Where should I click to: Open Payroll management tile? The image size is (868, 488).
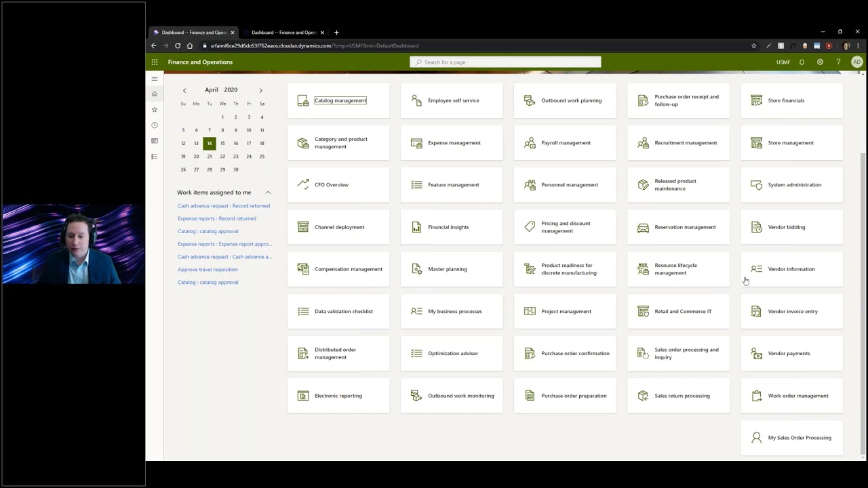[x=566, y=142]
